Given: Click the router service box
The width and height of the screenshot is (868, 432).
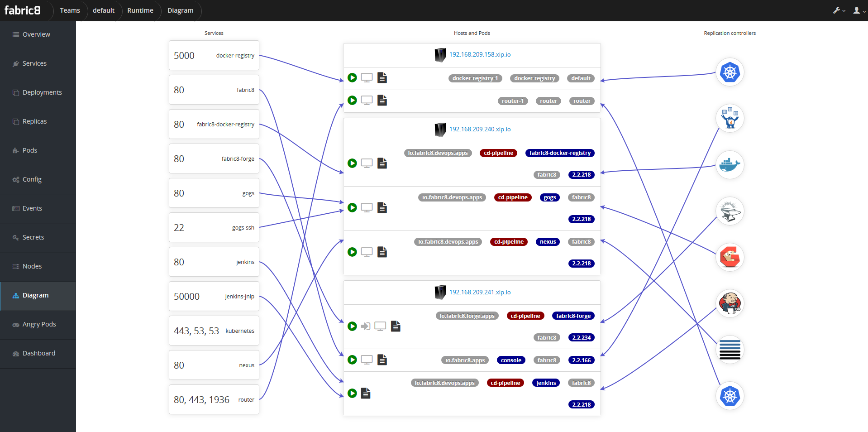Looking at the screenshot, I should pyautogui.click(x=214, y=399).
